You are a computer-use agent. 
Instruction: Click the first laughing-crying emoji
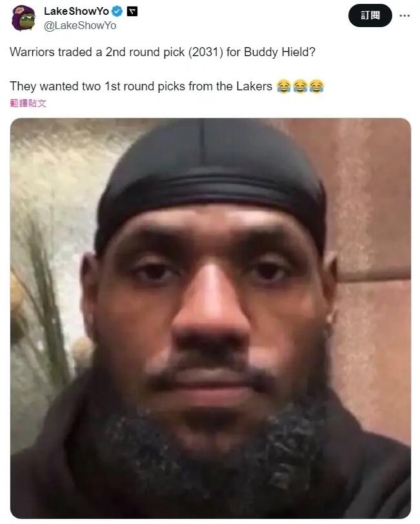click(x=283, y=86)
